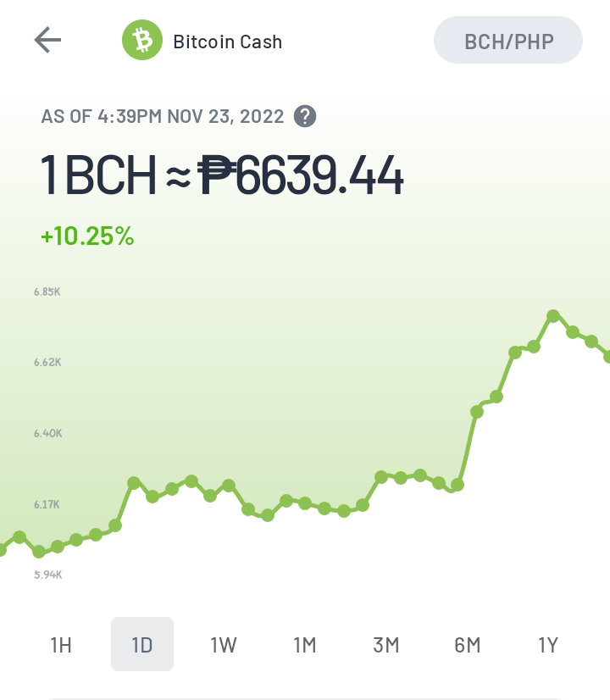This screenshot has width=610, height=700.
Task: Click the +10.25% change percentage
Action: (x=87, y=236)
